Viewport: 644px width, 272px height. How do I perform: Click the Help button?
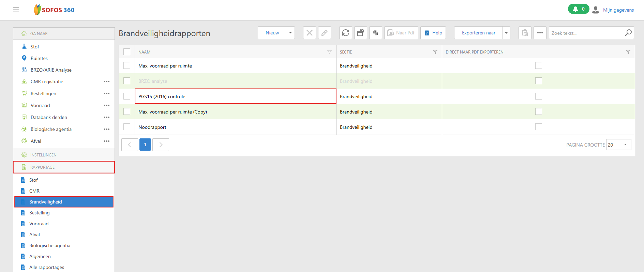point(433,33)
